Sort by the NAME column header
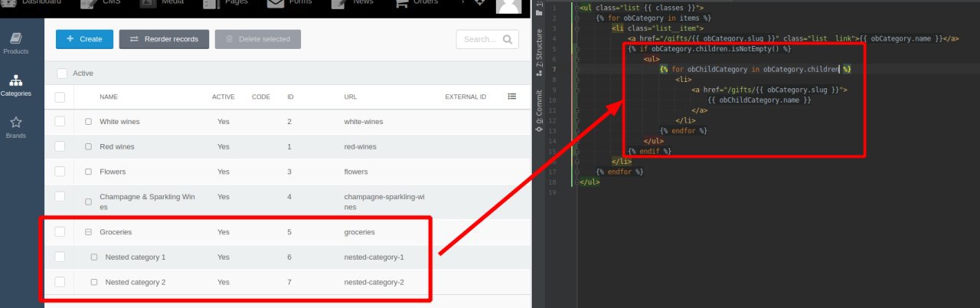Screen dimensions: 980x308 coord(109,97)
